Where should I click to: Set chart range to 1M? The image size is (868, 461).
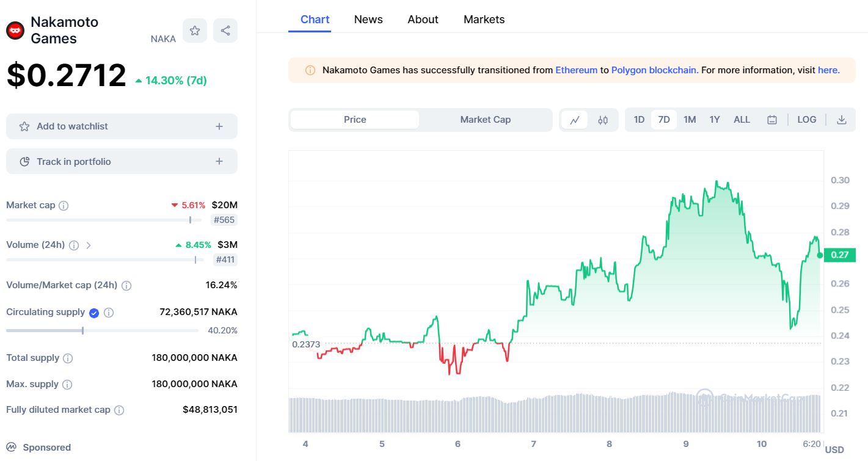tap(690, 120)
